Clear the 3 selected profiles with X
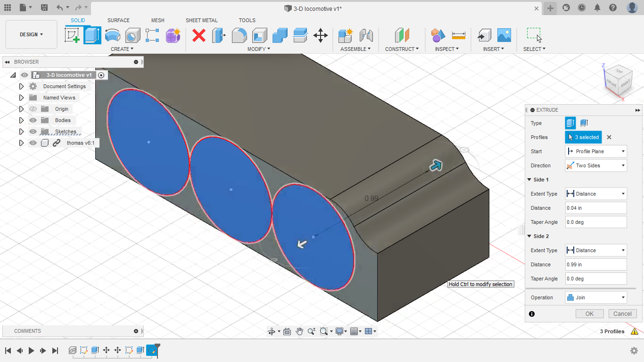This screenshot has width=644, height=362. pyautogui.click(x=609, y=137)
